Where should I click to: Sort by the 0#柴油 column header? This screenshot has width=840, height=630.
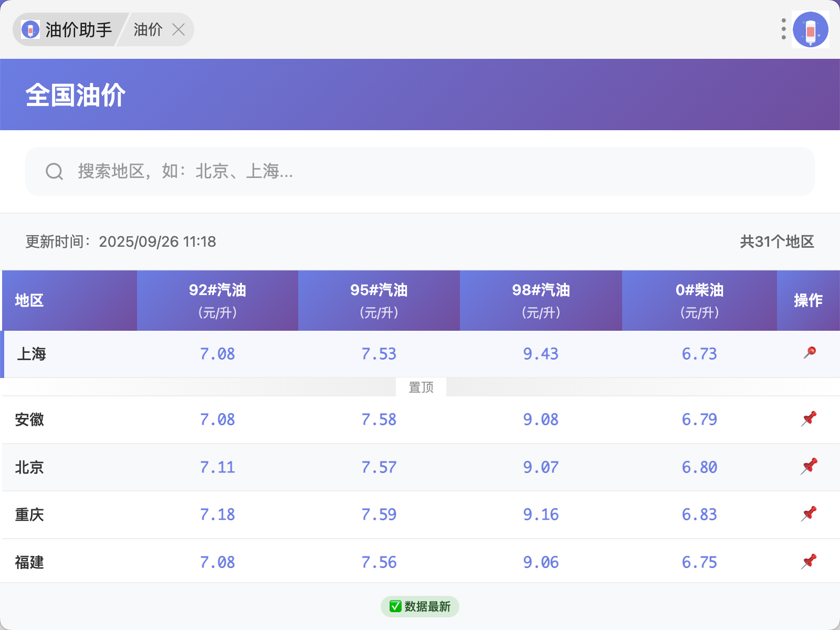(x=699, y=300)
